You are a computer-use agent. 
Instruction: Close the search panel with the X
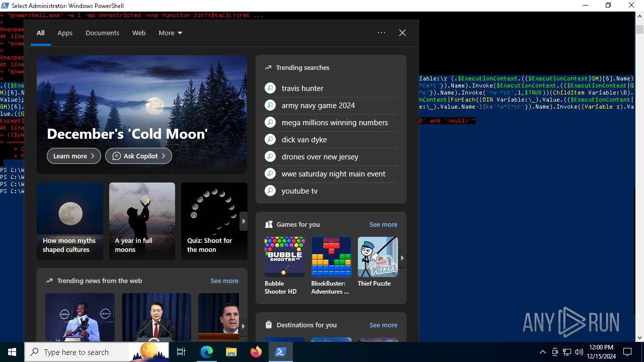[x=403, y=33]
